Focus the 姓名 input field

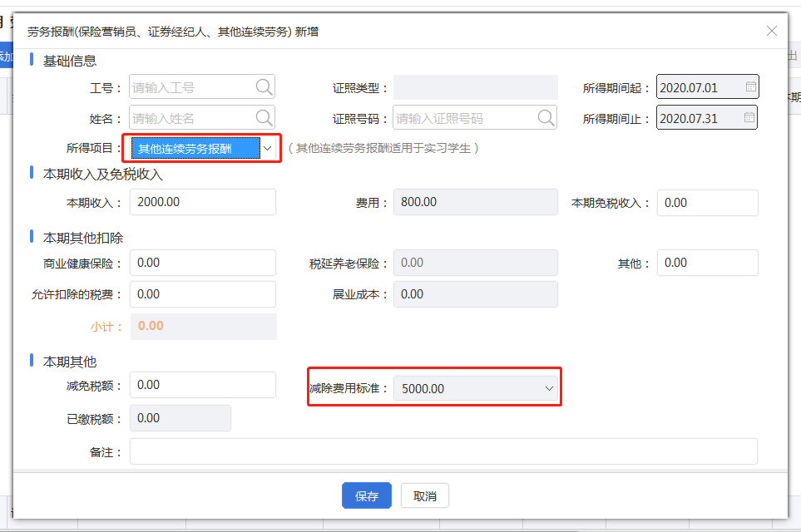click(202, 118)
